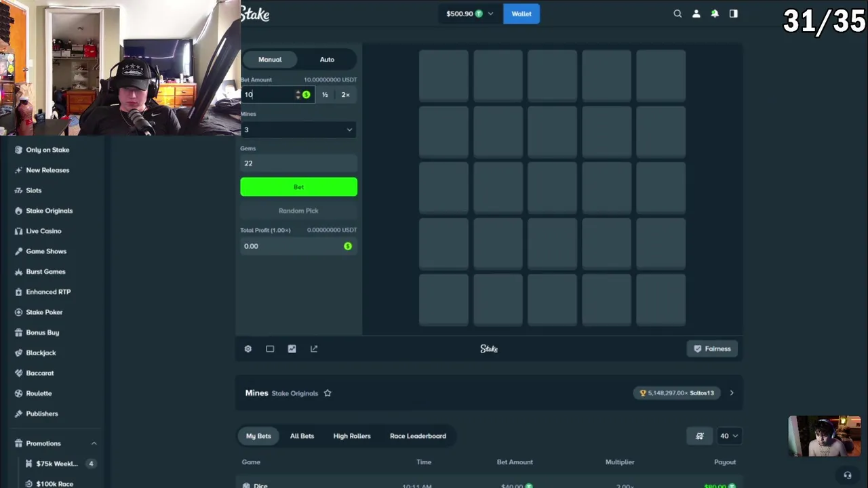Click the Stake Originals link beside Mines
This screenshot has height=488, width=868.
(294, 393)
